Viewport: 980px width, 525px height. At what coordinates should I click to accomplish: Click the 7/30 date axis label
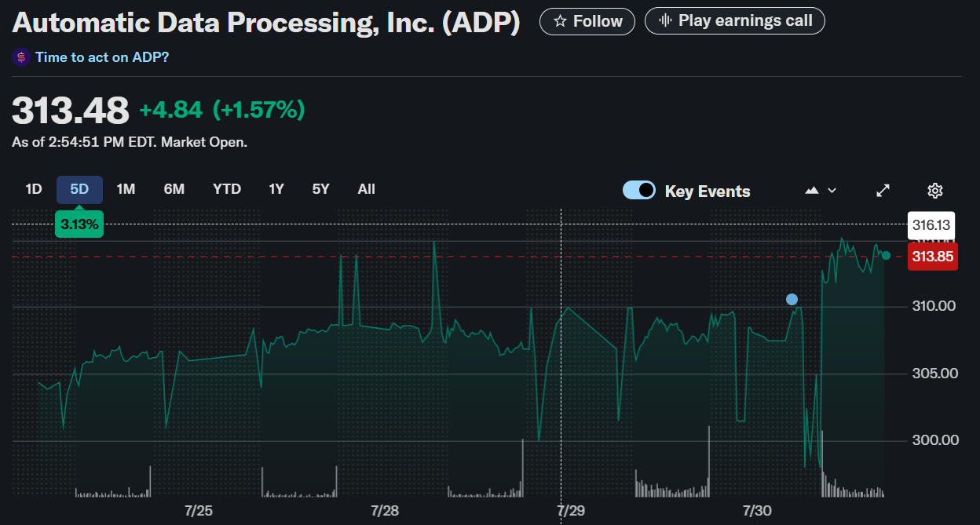pyautogui.click(x=757, y=511)
